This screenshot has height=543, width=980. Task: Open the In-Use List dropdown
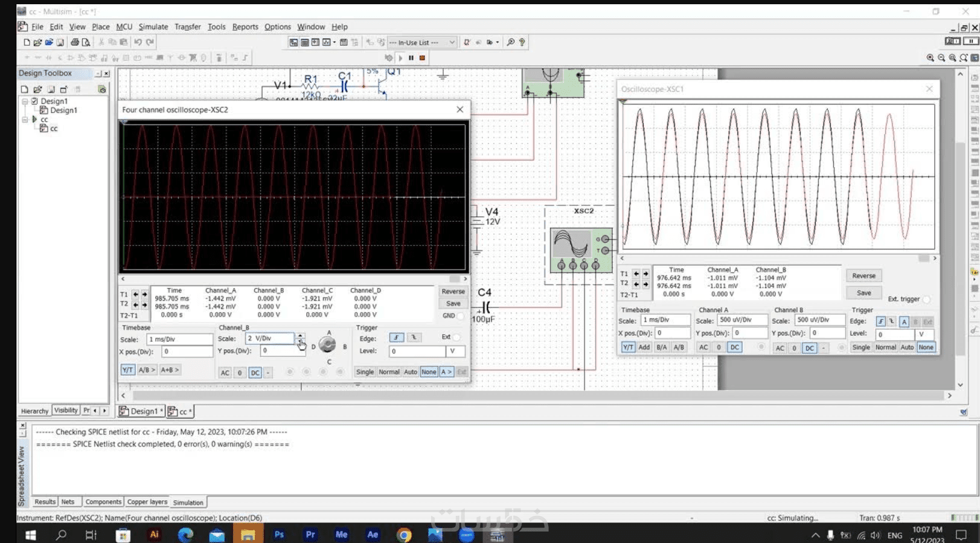[x=451, y=42]
